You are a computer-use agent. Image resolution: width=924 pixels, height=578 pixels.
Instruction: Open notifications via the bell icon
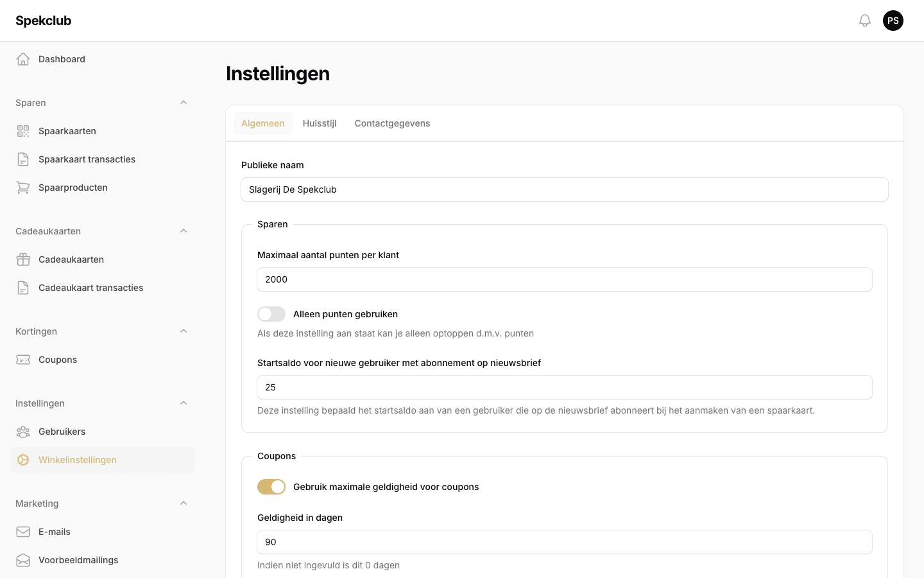pyautogui.click(x=865, y=21)
